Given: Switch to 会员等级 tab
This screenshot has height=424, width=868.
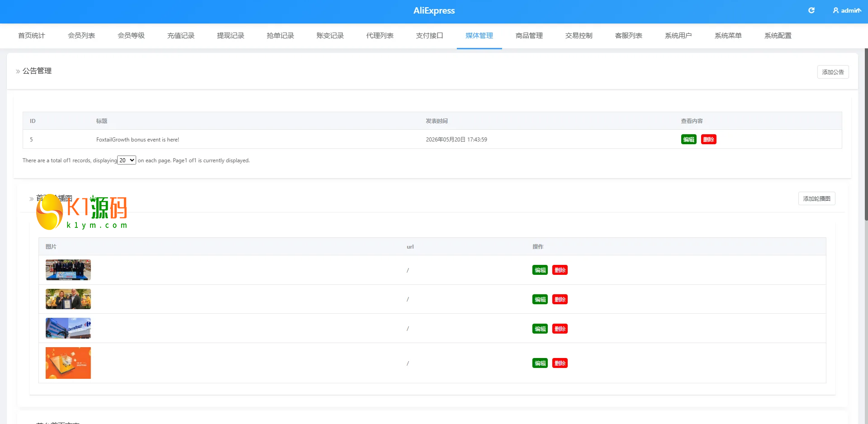Looking at the screenshot, I should [131, 36].
